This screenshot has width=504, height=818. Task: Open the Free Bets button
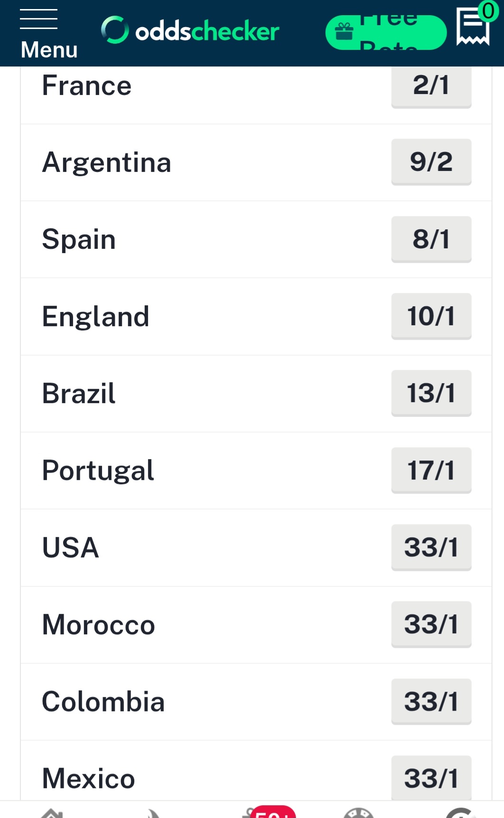pyautogui.click(x=386, y=32)
